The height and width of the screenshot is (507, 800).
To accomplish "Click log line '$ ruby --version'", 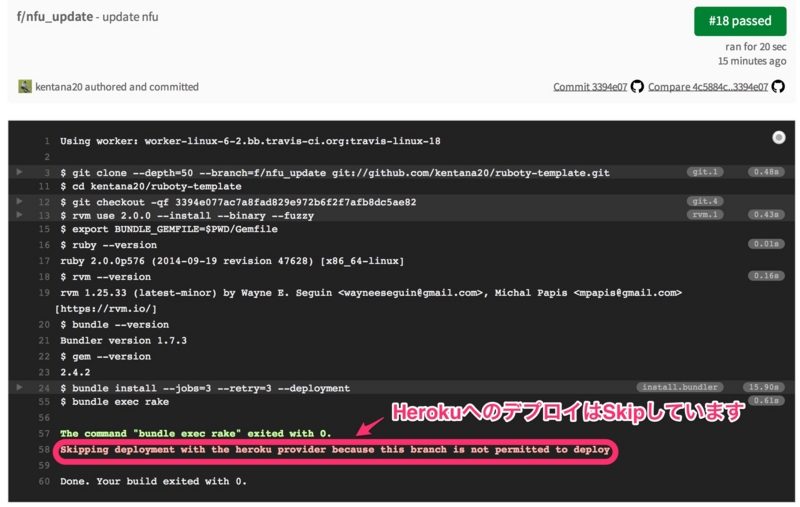I will (x=108, y=245).
